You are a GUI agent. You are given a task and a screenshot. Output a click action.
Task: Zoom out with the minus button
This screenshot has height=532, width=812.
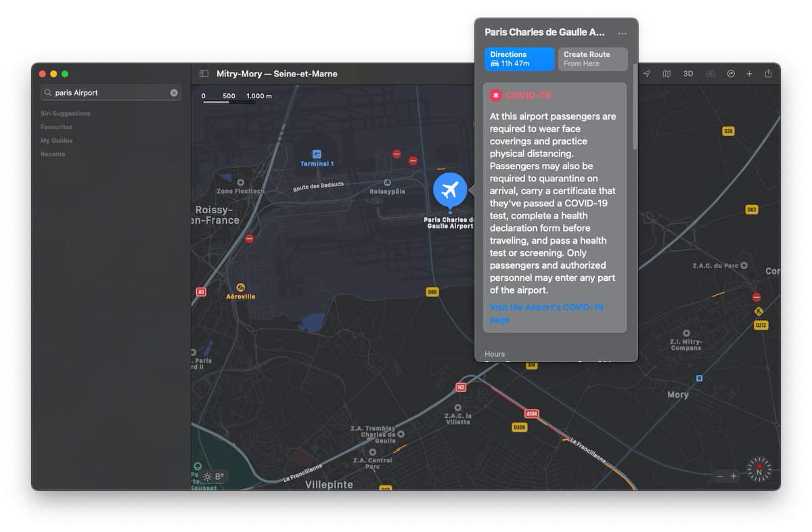coord(720,476)
